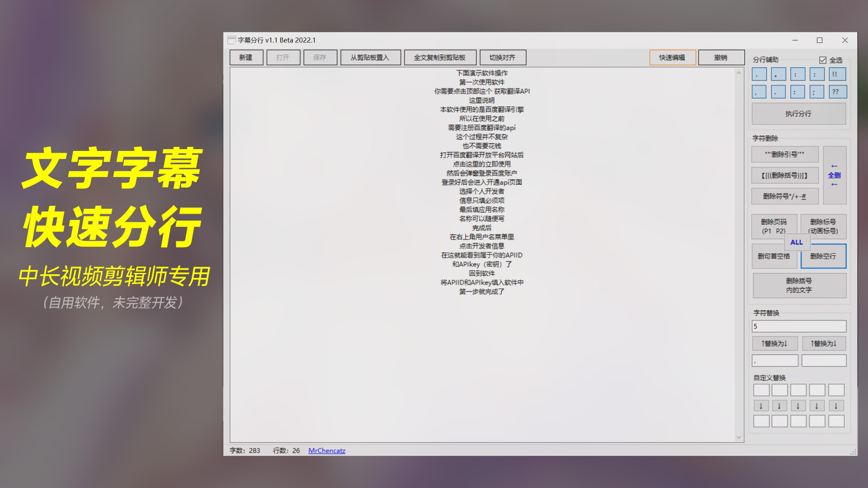Click the text editor scrollbar up arrow
This screenshot has height=488, width=868.
pyautogui.click(x=739, y=73)
